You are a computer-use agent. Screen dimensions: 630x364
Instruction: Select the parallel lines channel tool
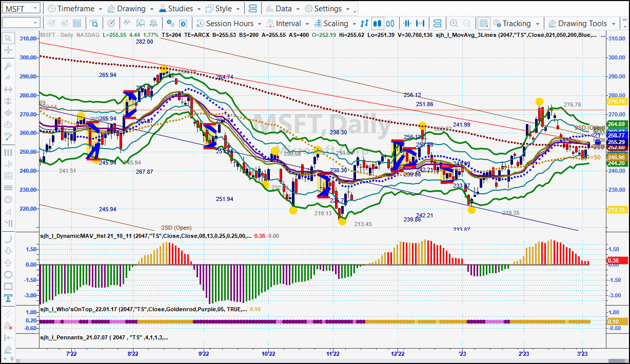(x=8, y=114)
